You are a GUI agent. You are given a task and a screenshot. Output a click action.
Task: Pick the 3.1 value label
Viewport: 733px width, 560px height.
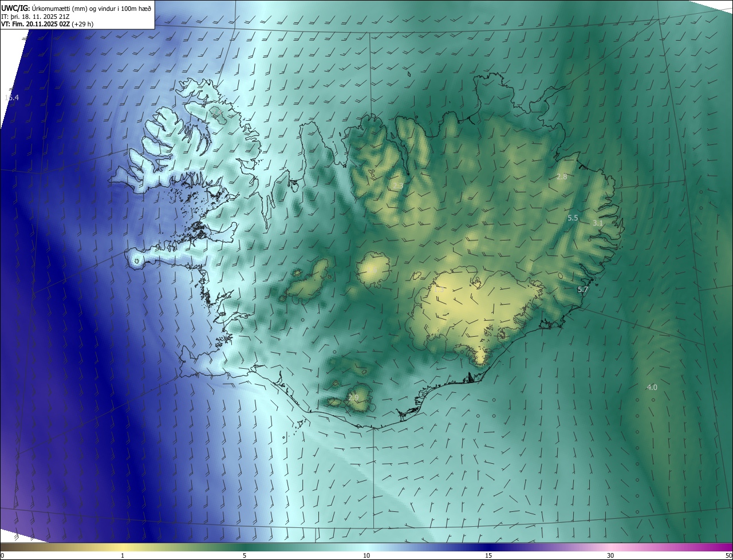click(598, 223)
